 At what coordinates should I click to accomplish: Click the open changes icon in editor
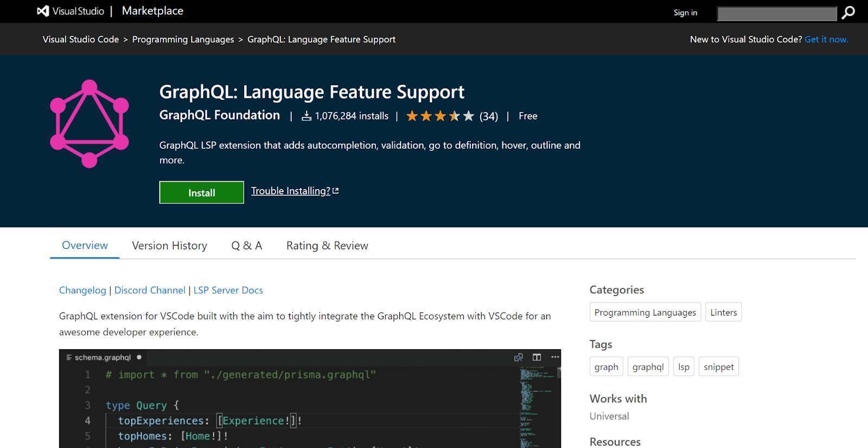pos(519,357)
